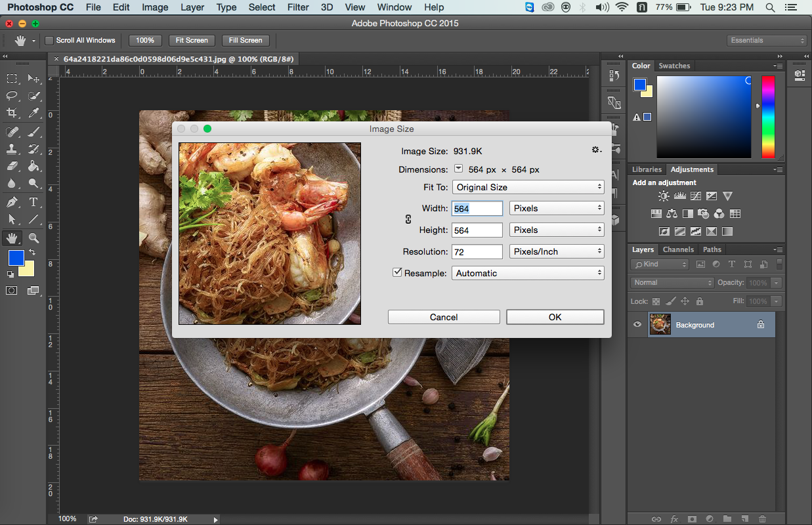Image resolution: width=812 pixels, height=525 pixels.
Task: Open the Dimensions units dropdown arrow
Action: tap(458, 169)
